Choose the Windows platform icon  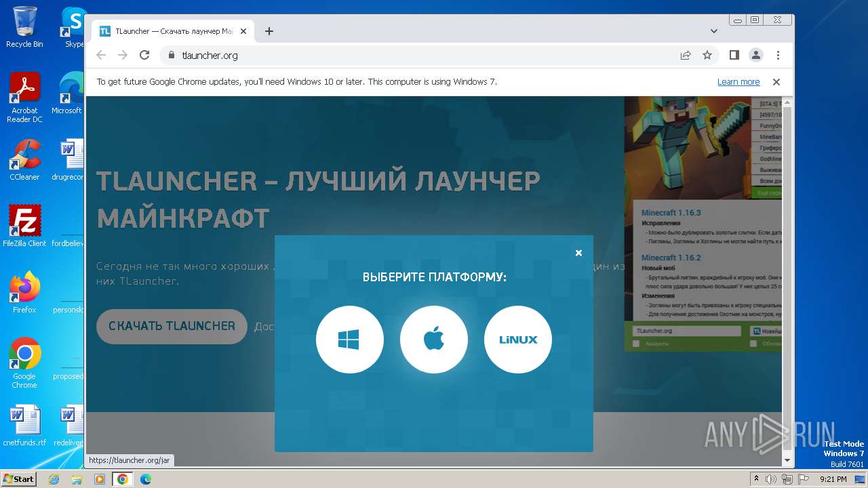tap(350, 340)
